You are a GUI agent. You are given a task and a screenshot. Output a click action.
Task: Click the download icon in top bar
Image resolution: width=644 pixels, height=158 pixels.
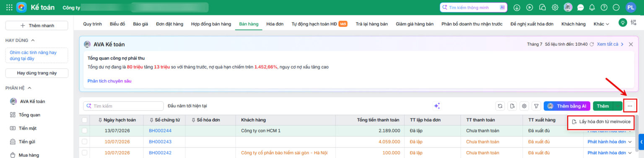(517, 7)
